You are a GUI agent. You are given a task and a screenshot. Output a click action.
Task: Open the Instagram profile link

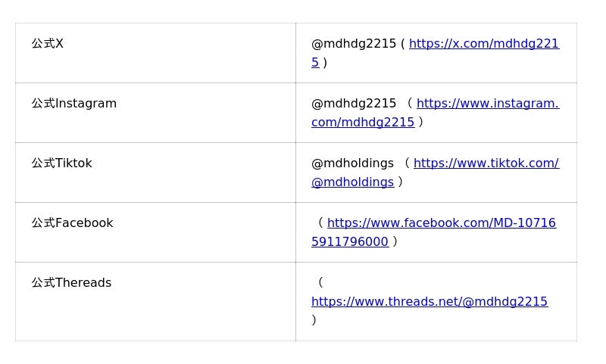click(x=487, y=104)
